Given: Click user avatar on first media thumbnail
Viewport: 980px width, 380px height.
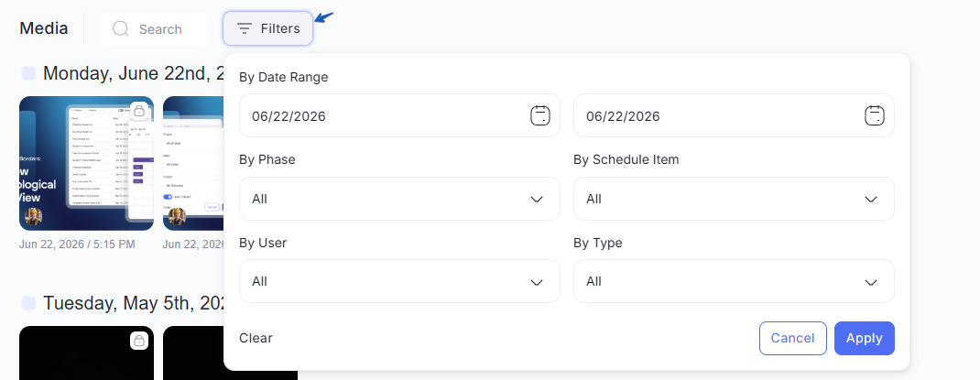Looking at the screenshot, I should (33, 216).
